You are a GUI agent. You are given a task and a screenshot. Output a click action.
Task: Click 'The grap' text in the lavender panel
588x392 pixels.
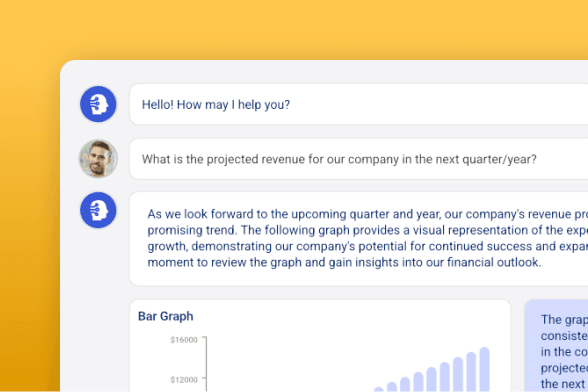pyautogui.click(x=564, y=320)
